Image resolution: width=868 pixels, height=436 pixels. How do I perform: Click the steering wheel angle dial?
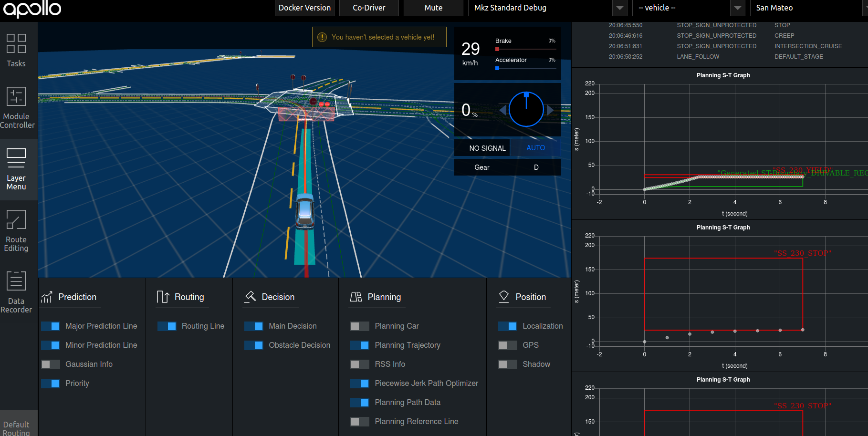(526, 109)
